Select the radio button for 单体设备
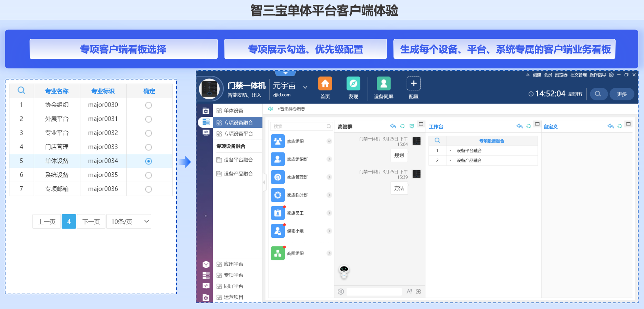Screen dimensions: 644x309 [149, 161]
